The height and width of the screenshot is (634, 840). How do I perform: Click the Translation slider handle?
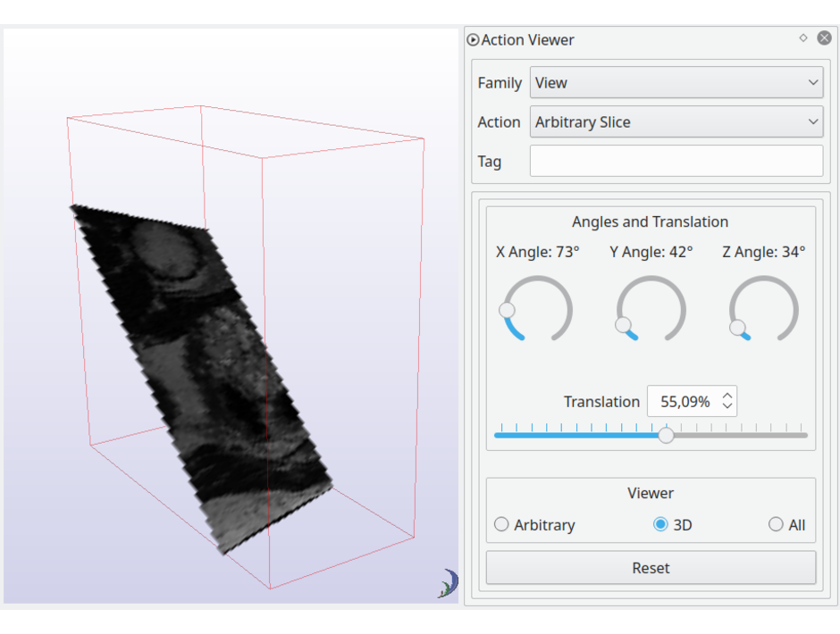point(666,436)
